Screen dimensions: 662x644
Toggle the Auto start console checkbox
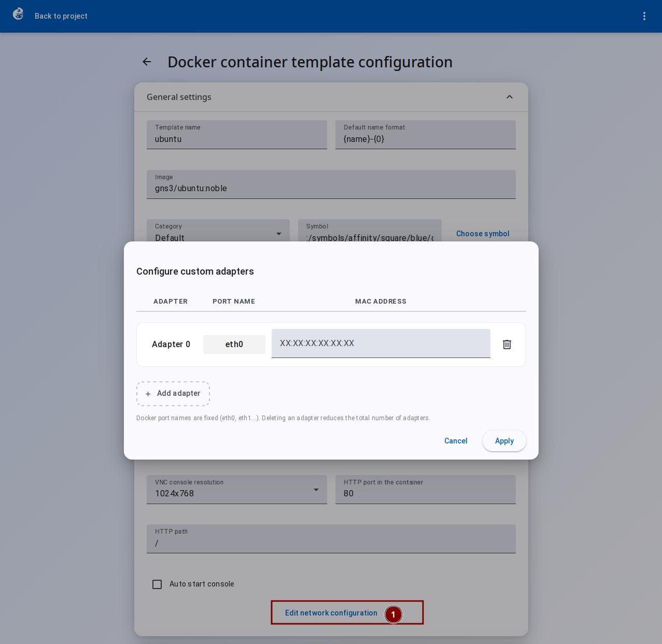(157, 584)
